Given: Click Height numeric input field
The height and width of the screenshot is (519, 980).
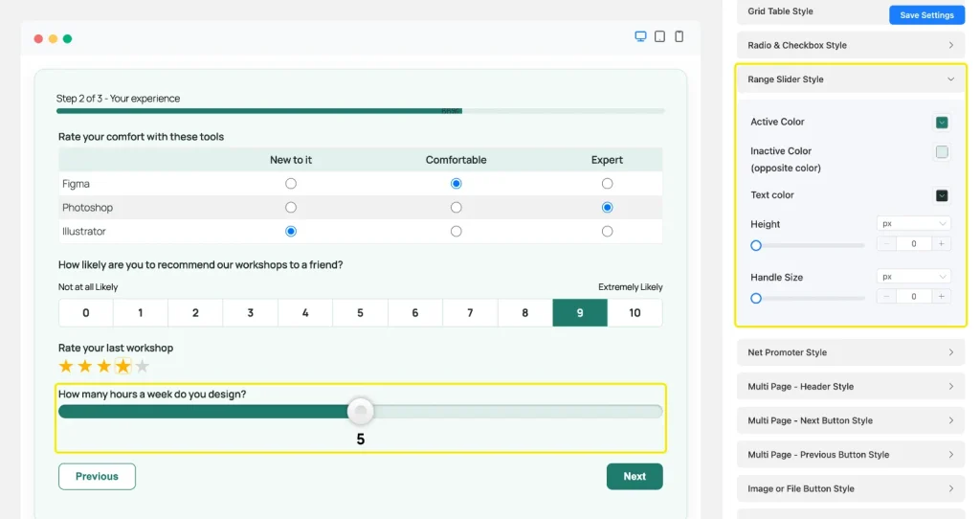Looking at the screenshot, I should pos(913,244).
